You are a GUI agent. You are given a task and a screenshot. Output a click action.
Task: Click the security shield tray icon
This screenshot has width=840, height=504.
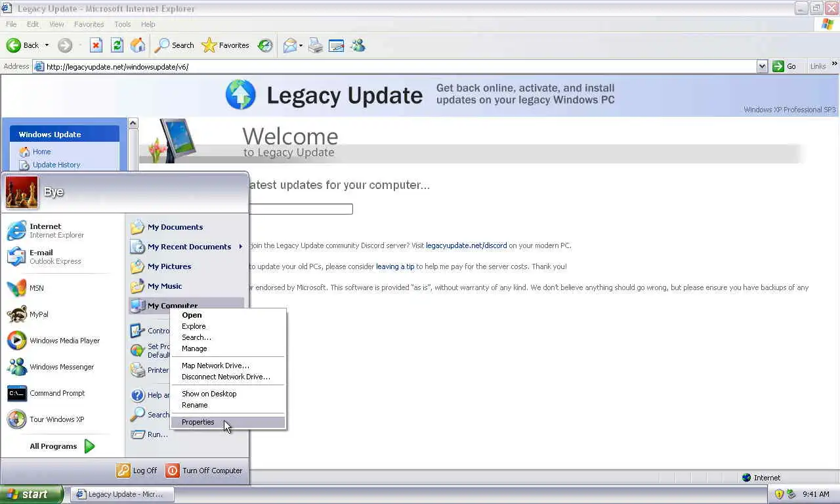pyautogui.click(x=779, y=494)
